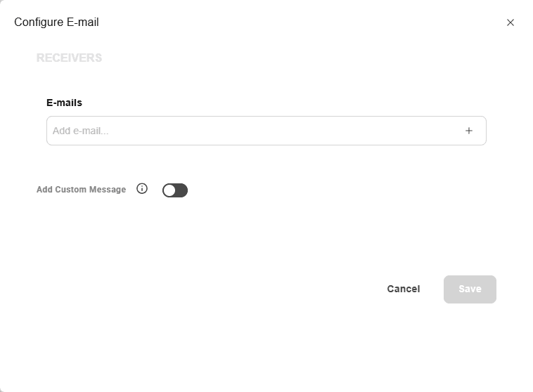The height and width of the screenshot is (392, 533).
Task: Discard changes with Cancel
Action: (x=404, y=289)
